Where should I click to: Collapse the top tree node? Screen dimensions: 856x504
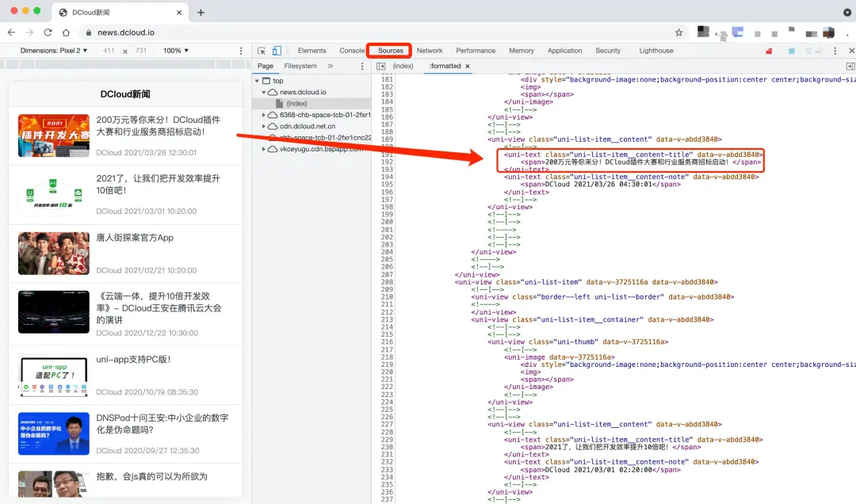pyautogui.click(x=257, y=81)
